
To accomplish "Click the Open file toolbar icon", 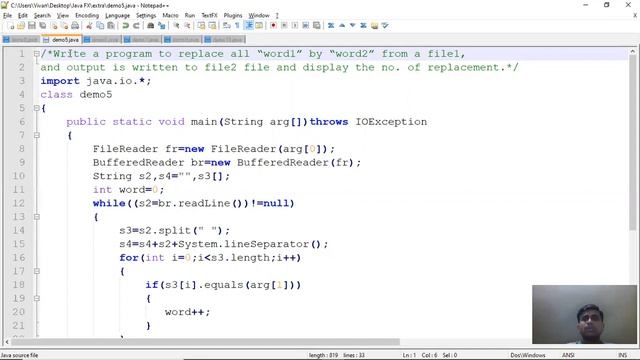I will tap(21, 26).
